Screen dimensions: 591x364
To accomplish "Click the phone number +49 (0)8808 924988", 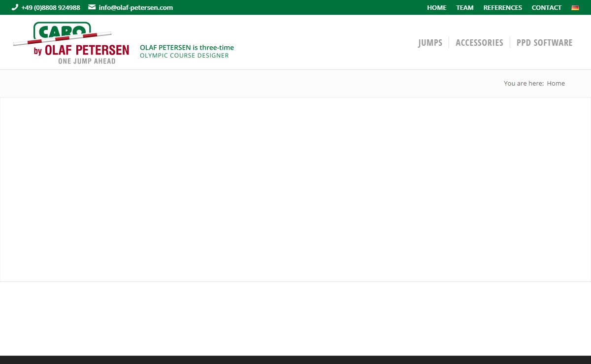I will 51,7.
